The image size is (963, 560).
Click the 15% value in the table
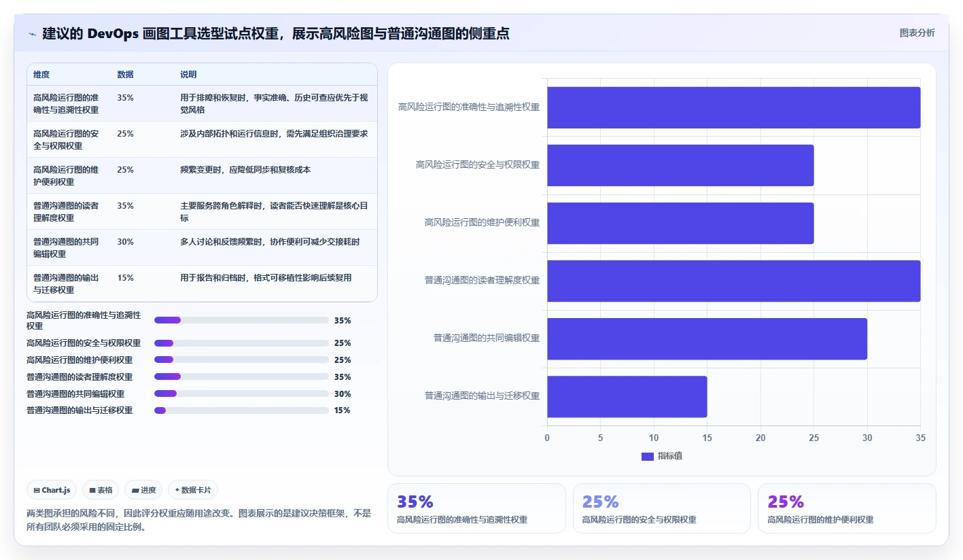[125, 278]
